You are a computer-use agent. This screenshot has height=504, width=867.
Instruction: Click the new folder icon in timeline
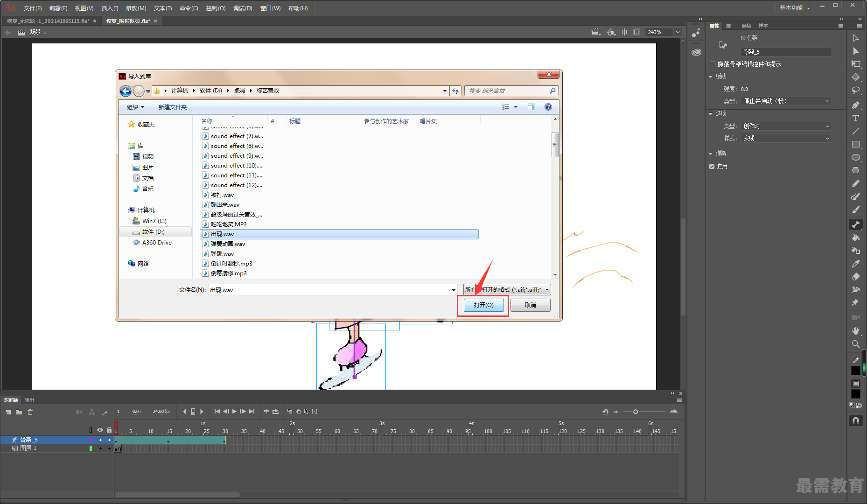click(x=19, y=412)
